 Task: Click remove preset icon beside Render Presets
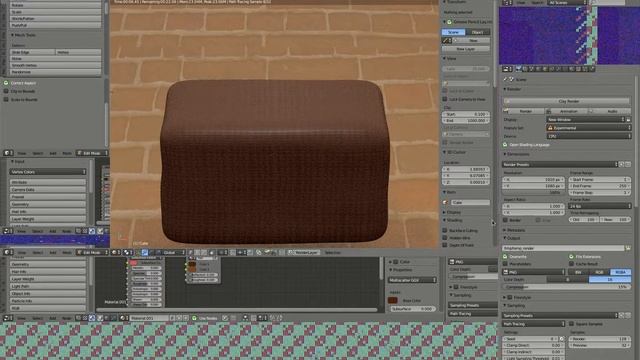click(628, 164)
